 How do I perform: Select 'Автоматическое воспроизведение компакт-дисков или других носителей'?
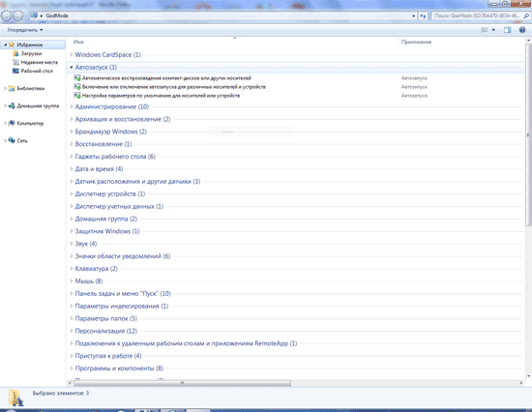pyautogui.click(x=166, y=78)
